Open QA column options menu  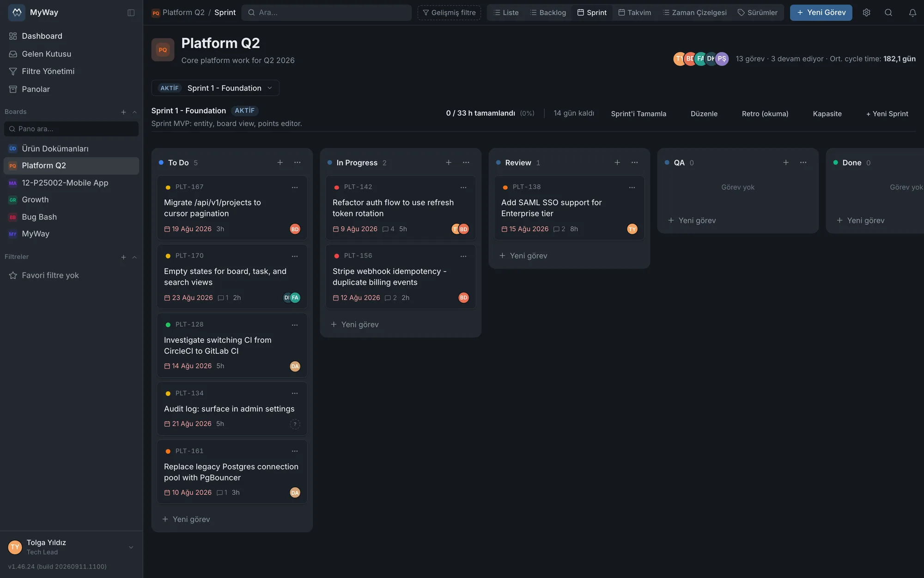coord(803,162)
